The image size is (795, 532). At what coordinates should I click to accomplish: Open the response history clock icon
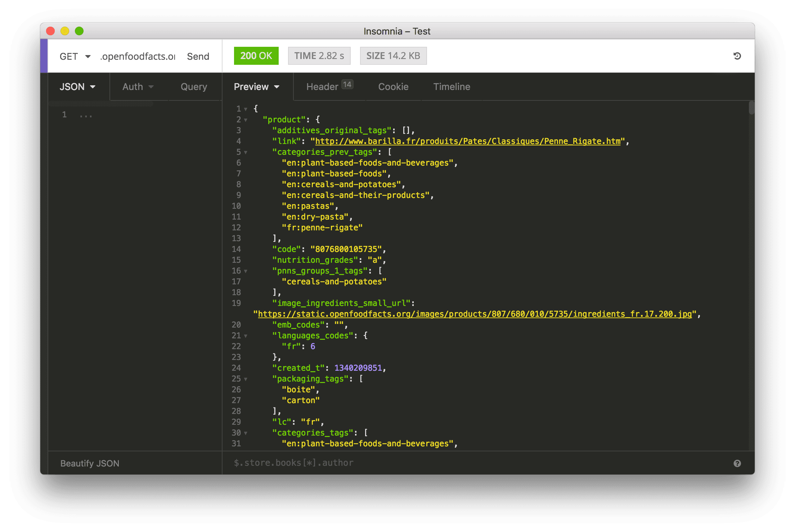point(737,56)
